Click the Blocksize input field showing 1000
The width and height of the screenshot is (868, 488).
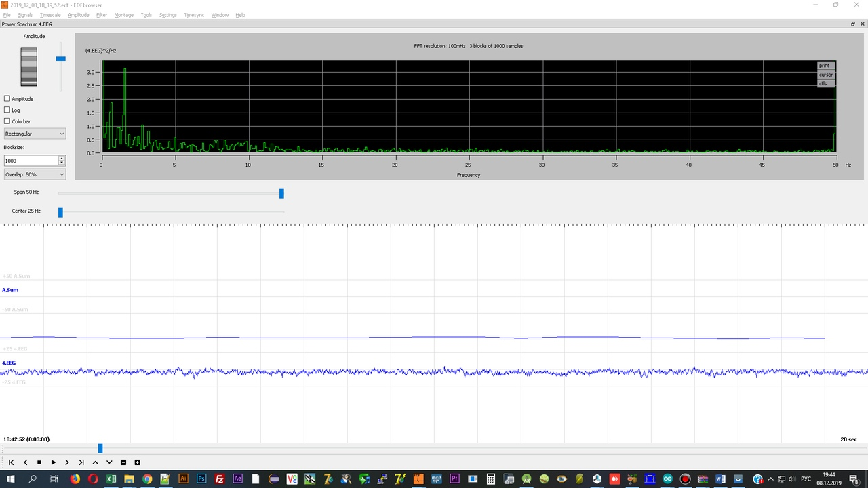coord(31,161)
